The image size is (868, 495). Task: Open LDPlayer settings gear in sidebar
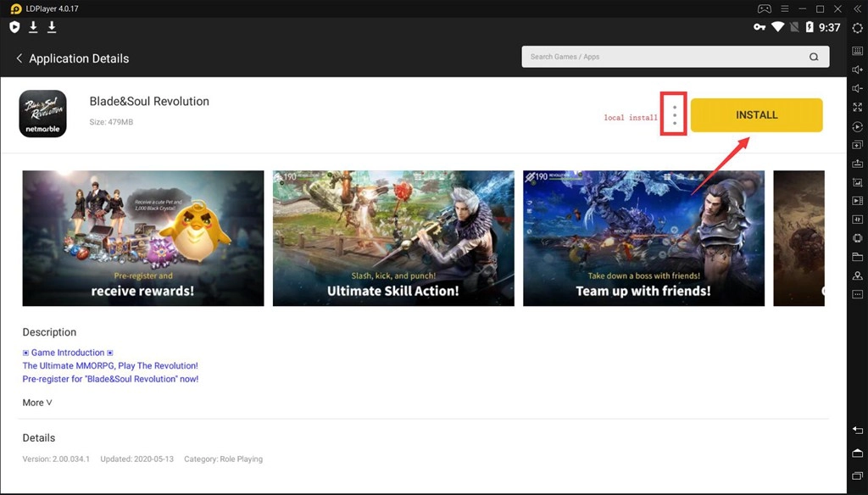pyautogui.click(x=857, y=28)
